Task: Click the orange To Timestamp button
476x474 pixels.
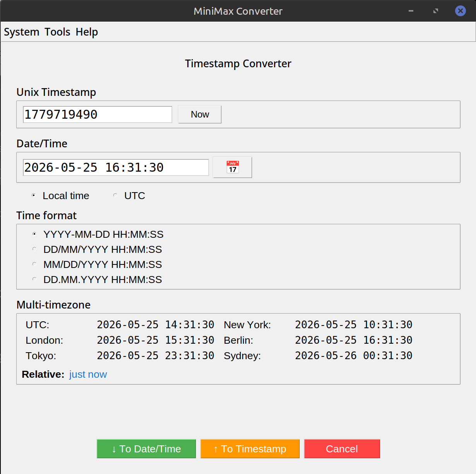Action: 250,449
